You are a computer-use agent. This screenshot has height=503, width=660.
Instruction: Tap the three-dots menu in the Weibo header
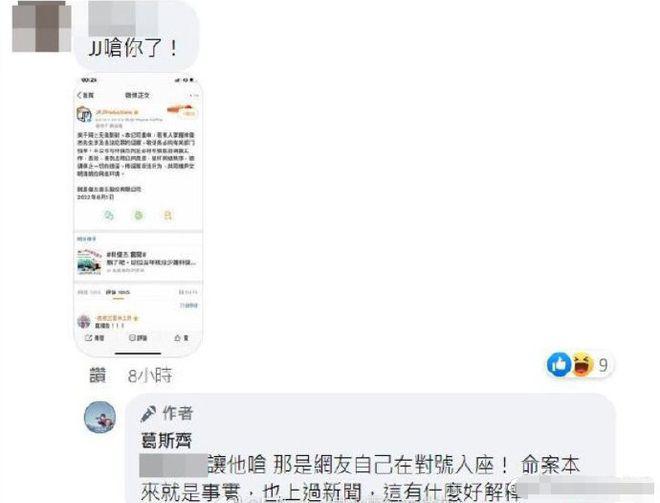193,96
